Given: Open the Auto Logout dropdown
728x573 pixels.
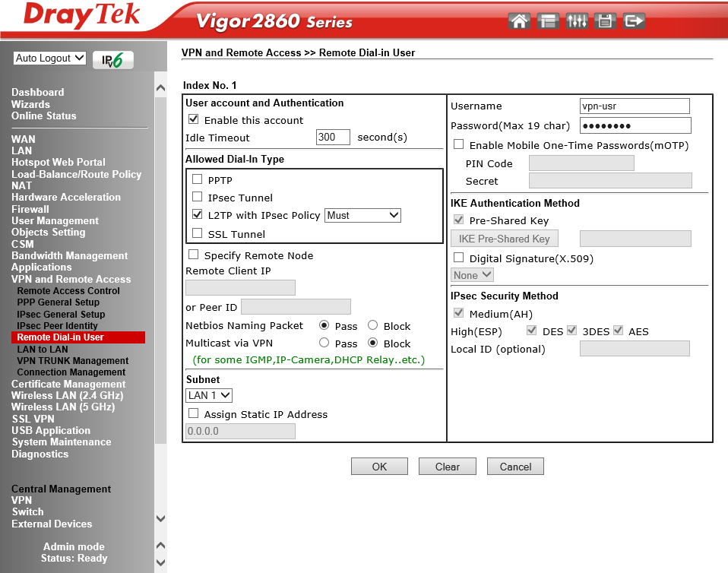Looking at the screenshot, I should 50,59.
